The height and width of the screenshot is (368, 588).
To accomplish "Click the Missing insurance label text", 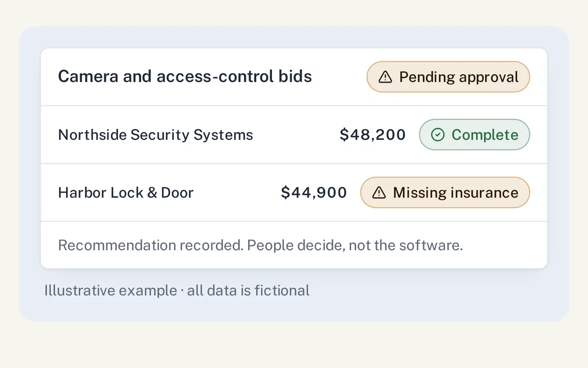I will pos(456,193).
